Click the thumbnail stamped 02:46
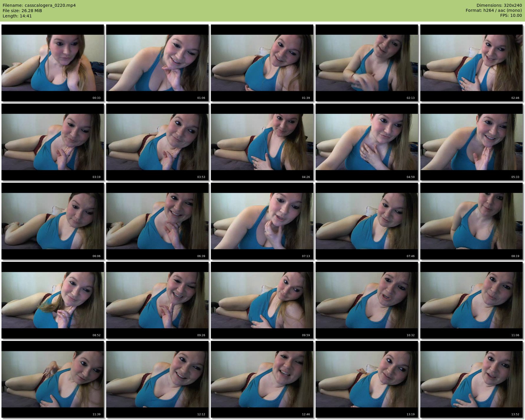Screen dimensions: 525x420 tap(472, 63)
